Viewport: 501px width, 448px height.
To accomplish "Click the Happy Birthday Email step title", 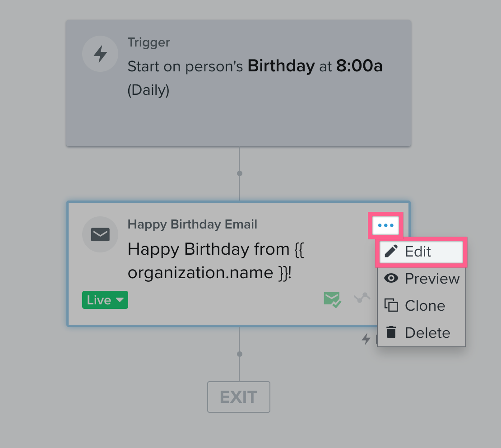I will tap(192, 224).
